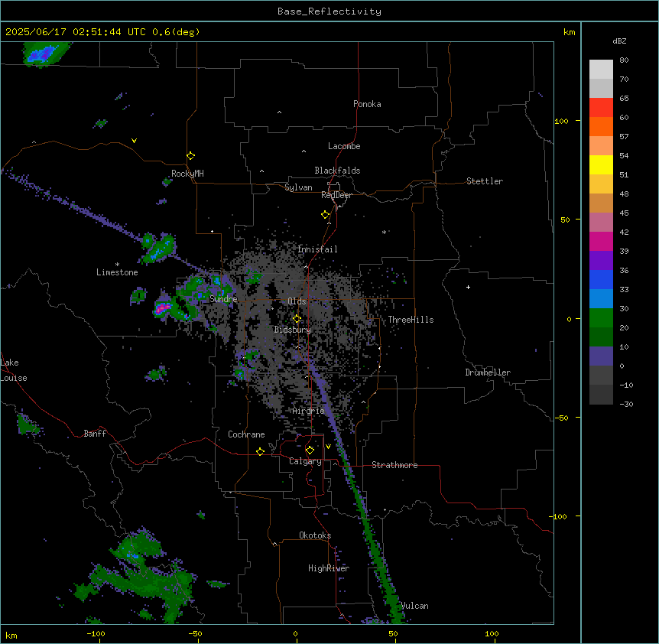Image resolution: width=659 pixels, height=644 pixels.
Task: Click the blue-core radar echo at top-left corner
Action: [x=43, y=54]
